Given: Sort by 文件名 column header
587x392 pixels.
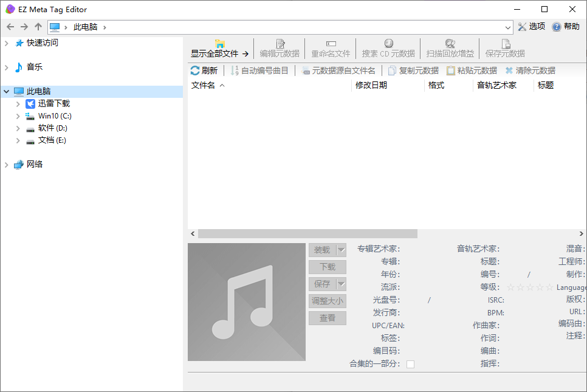Looking at the screenshot, I should pos(270,85).
